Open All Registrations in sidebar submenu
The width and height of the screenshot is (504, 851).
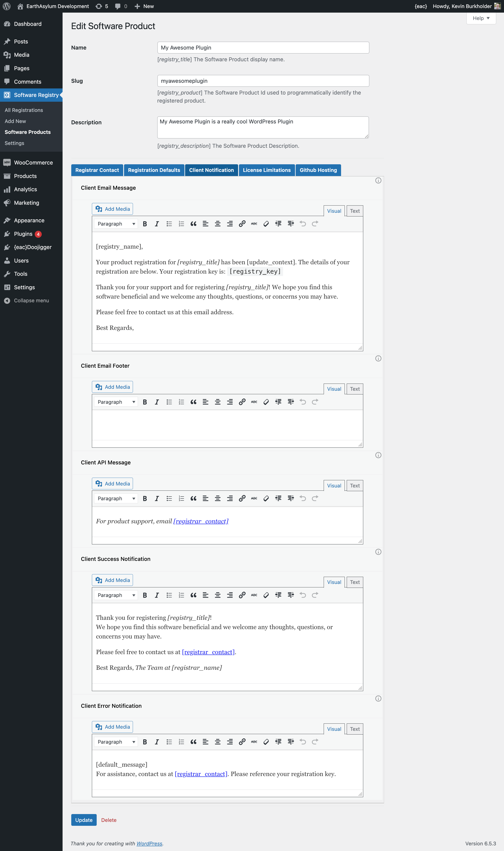(x=24, y=110)
